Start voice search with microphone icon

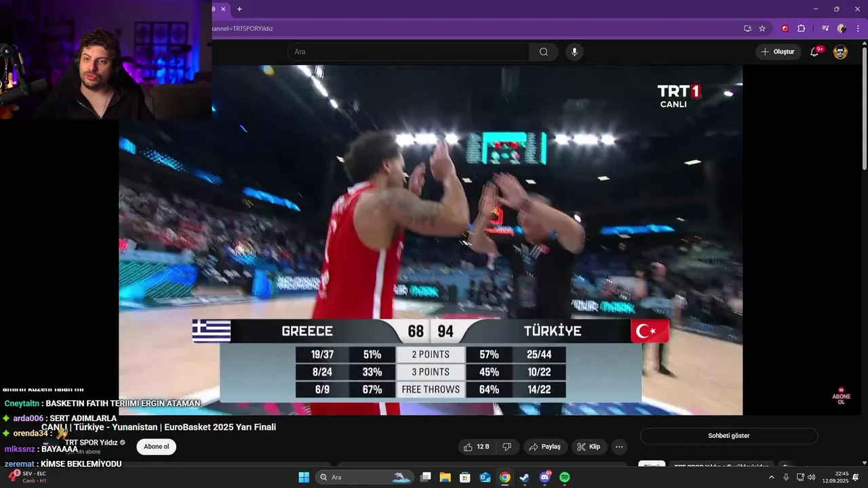pos(574,52)
